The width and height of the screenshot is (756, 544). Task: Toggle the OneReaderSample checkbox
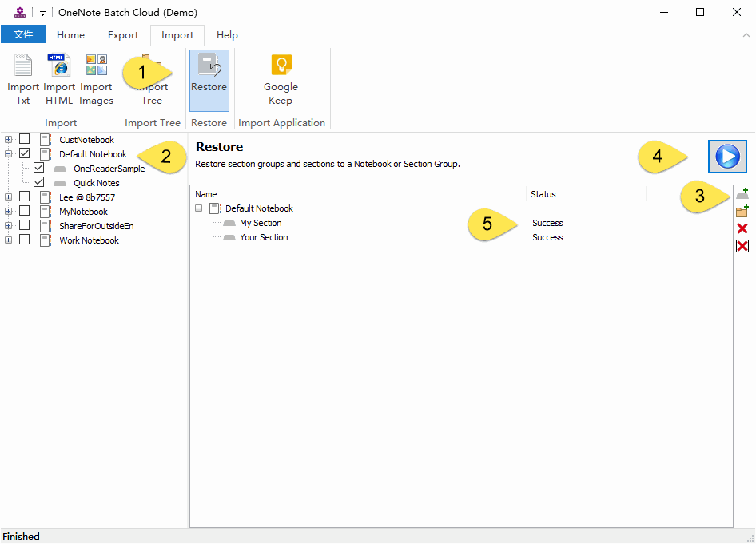[x=39, y=169]
